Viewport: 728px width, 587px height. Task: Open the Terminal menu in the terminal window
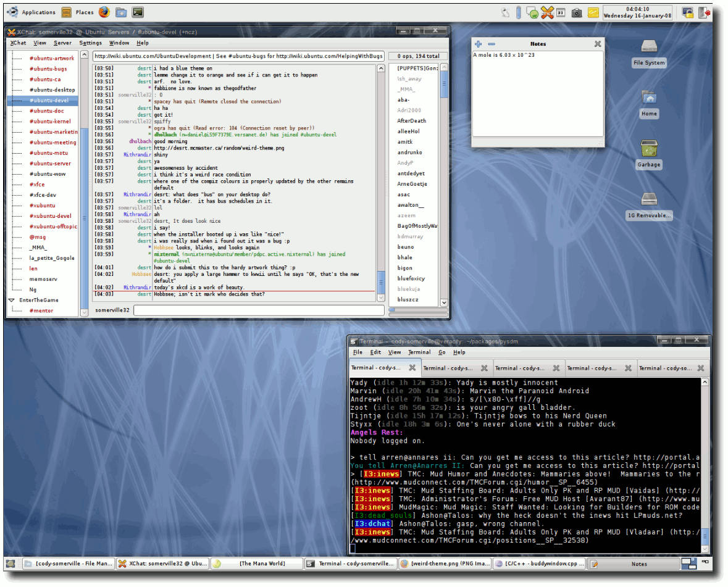[419, 352]
